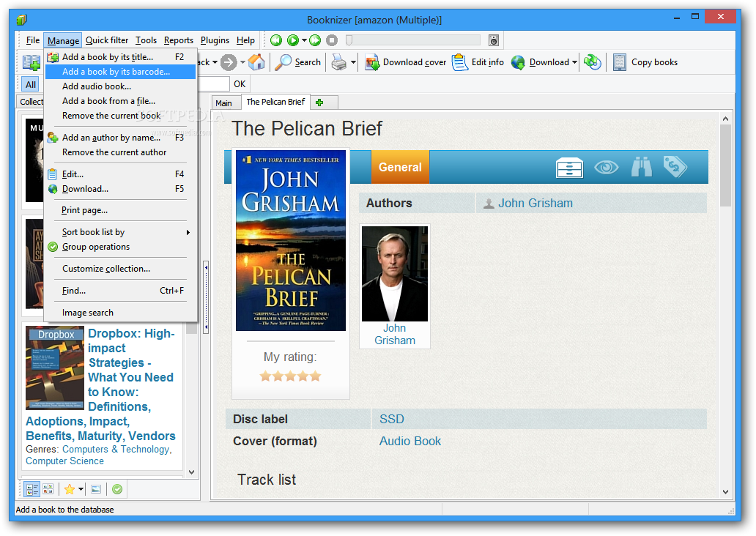Select the General tab in book header

pos(400,167)
